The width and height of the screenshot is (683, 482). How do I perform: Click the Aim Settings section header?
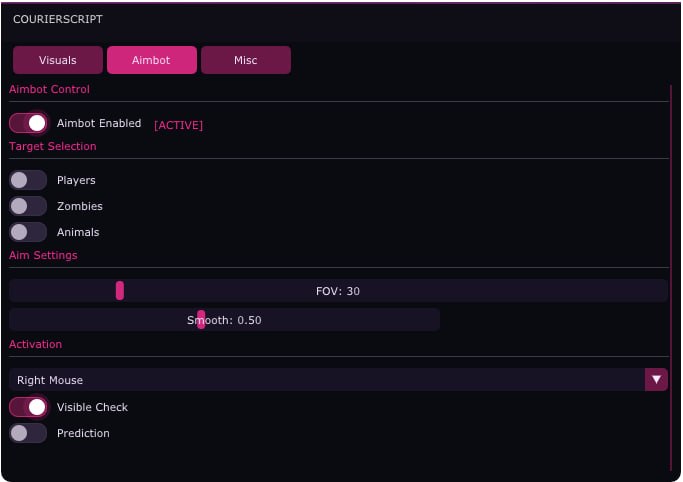point(43,255)
